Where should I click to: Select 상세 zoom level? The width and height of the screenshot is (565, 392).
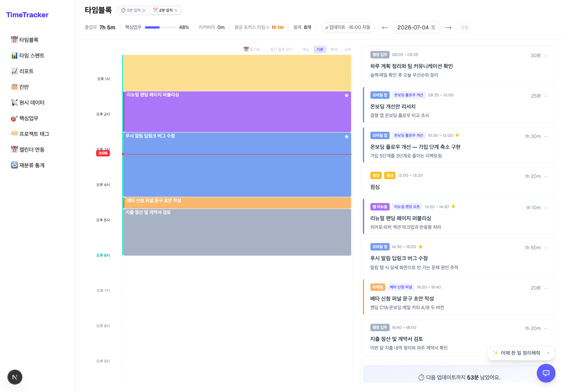tap(348, 49)
